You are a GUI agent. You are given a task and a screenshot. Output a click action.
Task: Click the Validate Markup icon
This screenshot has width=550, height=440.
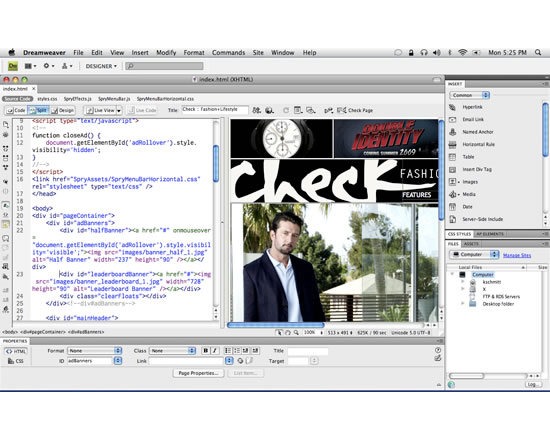pos(328,110)
